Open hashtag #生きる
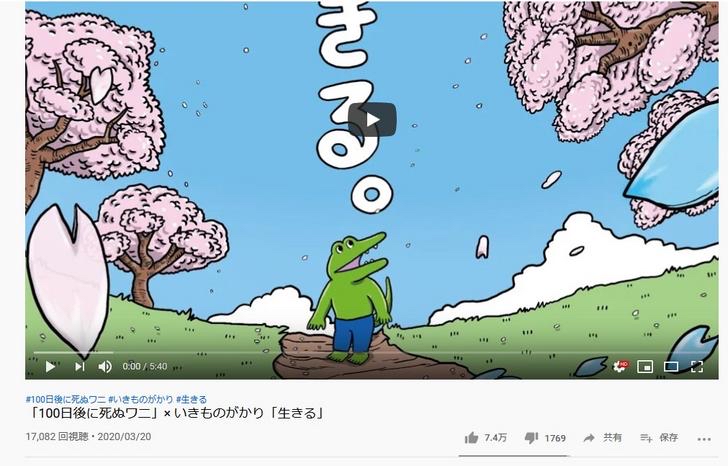Image resolution: width=728 pixels, height=466 pixels. click(191, 399)
